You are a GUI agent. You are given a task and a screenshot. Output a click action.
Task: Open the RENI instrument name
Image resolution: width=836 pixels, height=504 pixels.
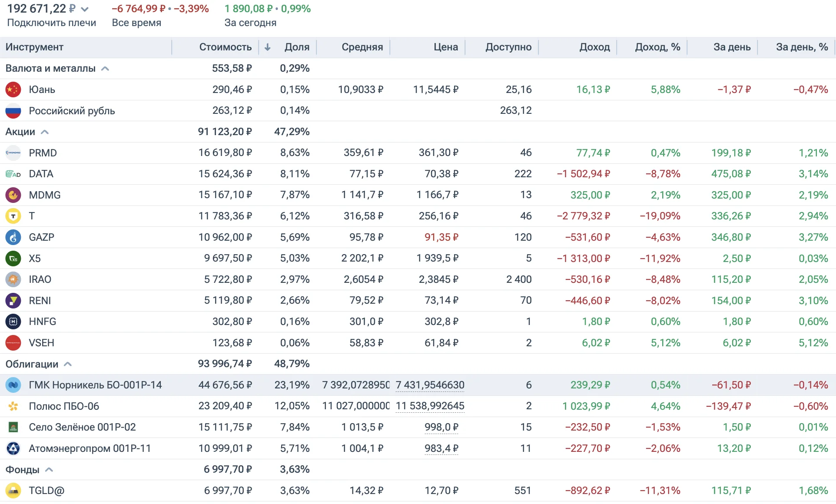pyautogui.click(x=40, y=301)
